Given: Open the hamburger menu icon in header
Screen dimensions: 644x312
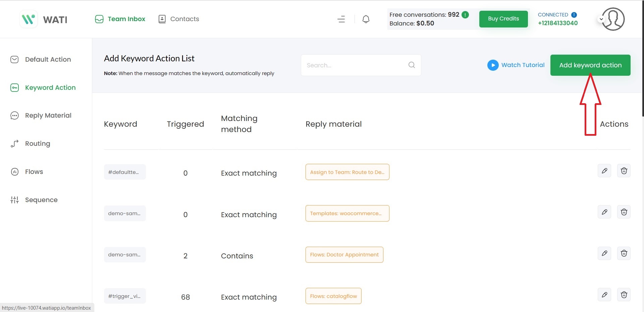Looking at the screenshot, I should tap(341, 19).
